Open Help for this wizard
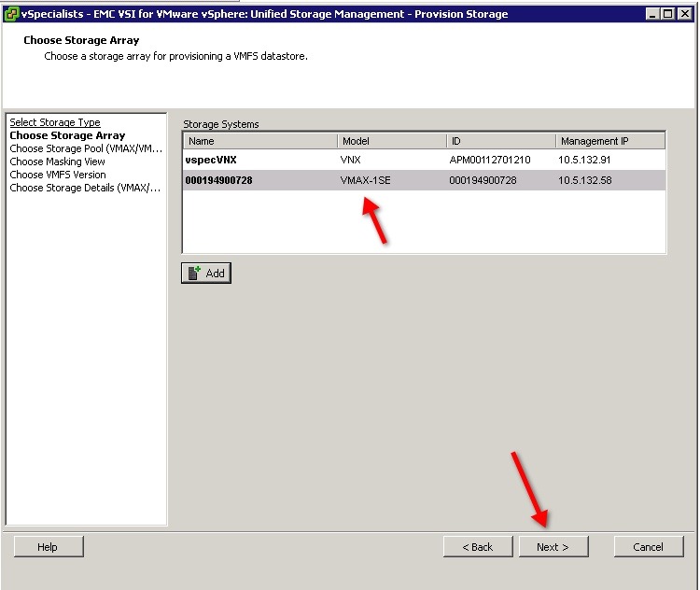Screen dimensions: 700x590 click(49, 547)
